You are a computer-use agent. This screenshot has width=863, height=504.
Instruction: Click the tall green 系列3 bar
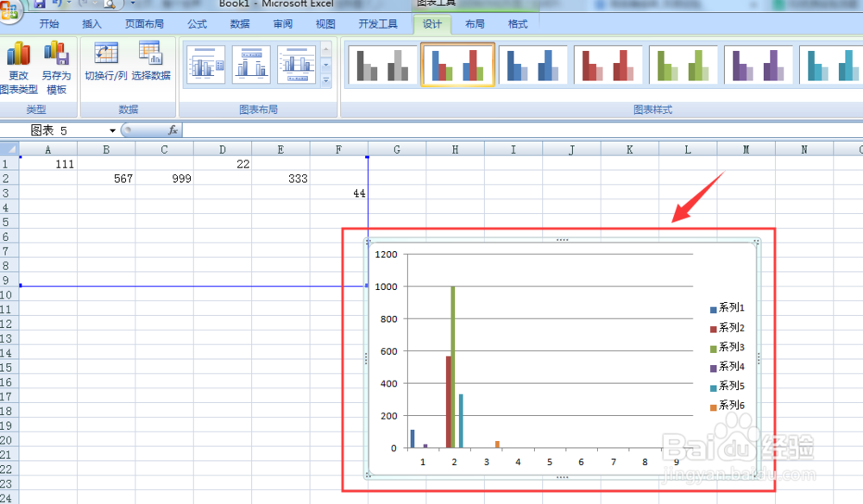click(x=453, y=367)
